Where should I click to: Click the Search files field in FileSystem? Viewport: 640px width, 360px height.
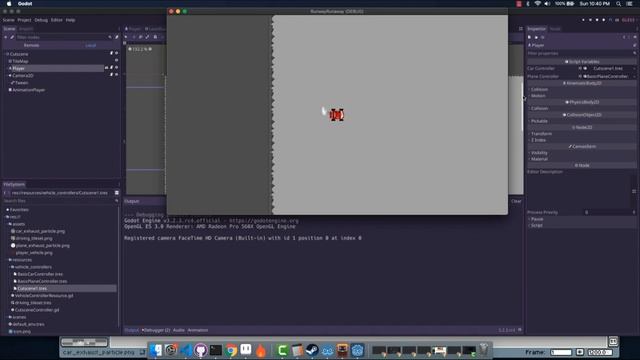(x=60, y=201)
